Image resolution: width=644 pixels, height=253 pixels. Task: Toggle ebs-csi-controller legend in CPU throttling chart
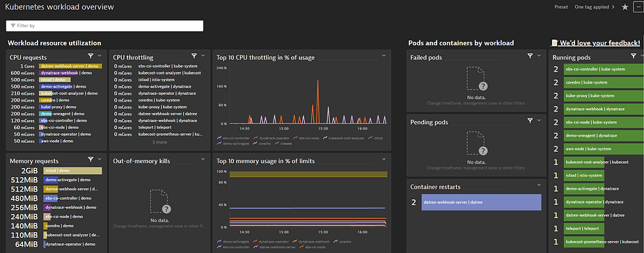(233, 138)
